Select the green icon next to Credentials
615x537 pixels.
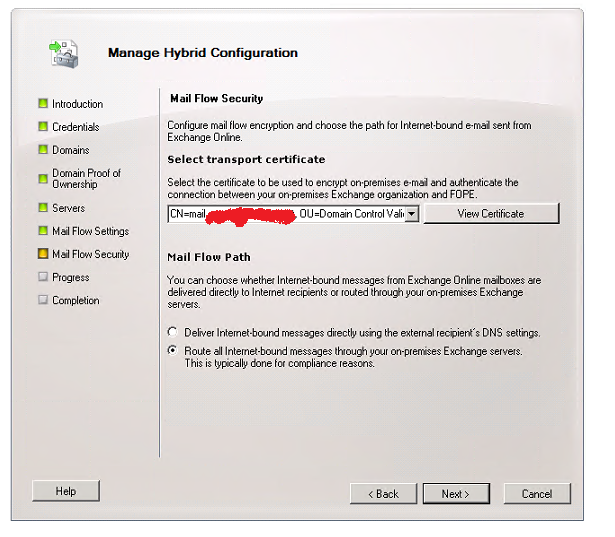click(x=43, y=127)
